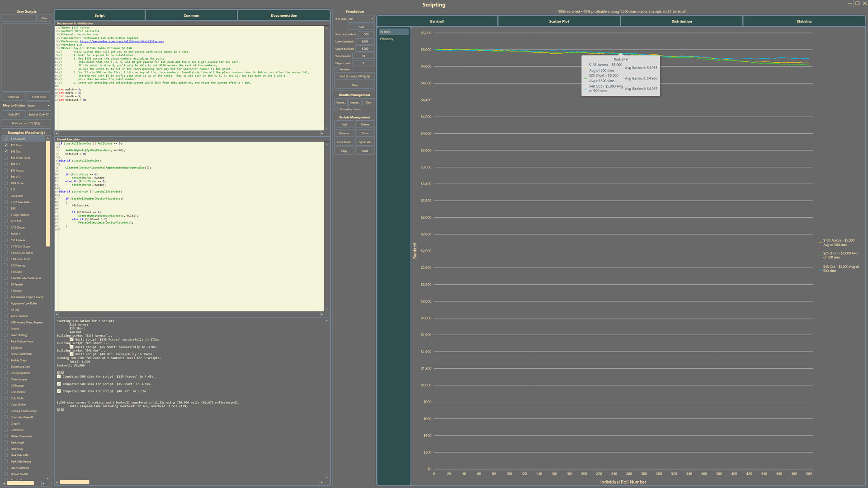Select Efficiency in the chart view list

[x=387, y=39]
